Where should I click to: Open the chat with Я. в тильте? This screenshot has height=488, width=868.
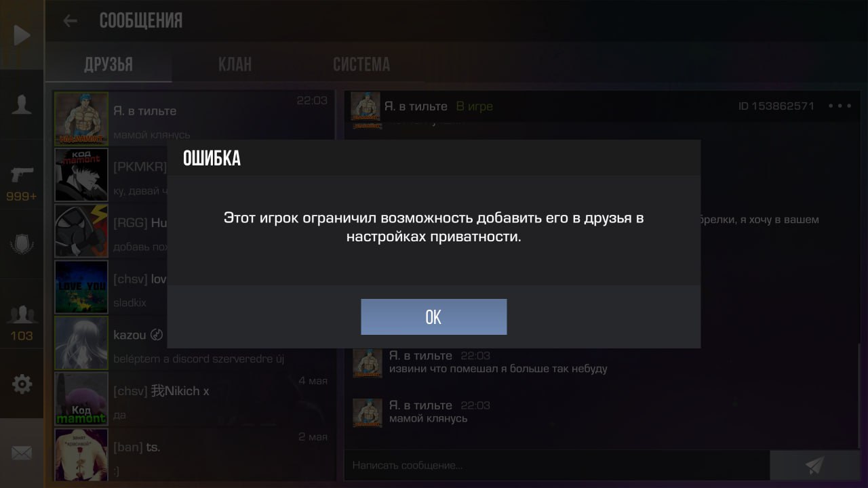coord(193,118)
